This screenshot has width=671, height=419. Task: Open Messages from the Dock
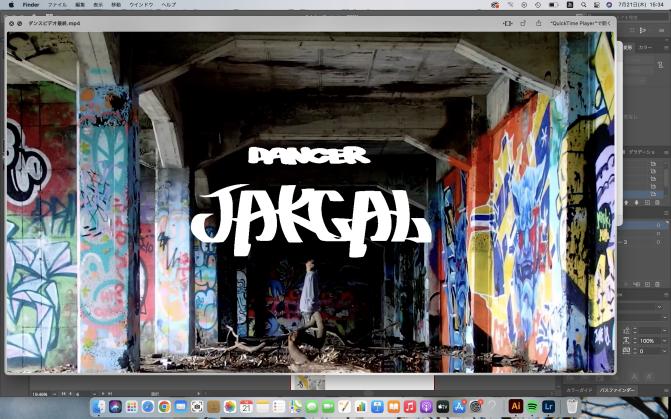click(312, 406)
